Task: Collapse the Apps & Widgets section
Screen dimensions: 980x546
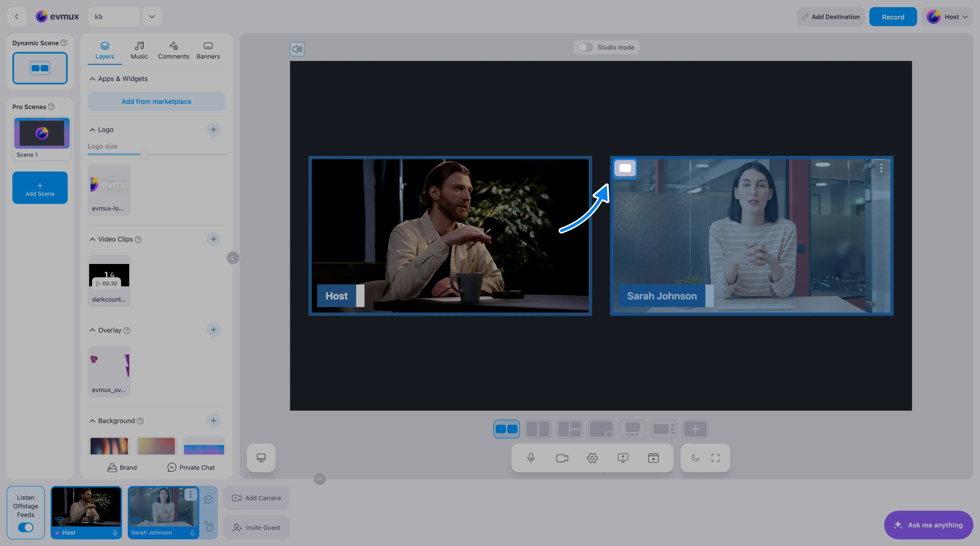Action: pos(92,79)
